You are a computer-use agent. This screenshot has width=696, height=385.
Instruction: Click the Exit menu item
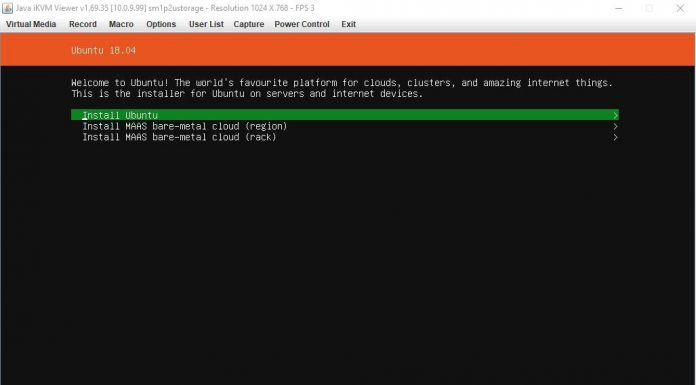click(348, 24)
